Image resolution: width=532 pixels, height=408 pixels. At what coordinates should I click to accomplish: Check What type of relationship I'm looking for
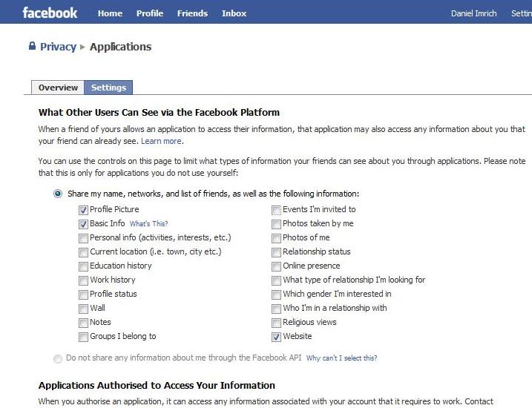pos(276,280)
